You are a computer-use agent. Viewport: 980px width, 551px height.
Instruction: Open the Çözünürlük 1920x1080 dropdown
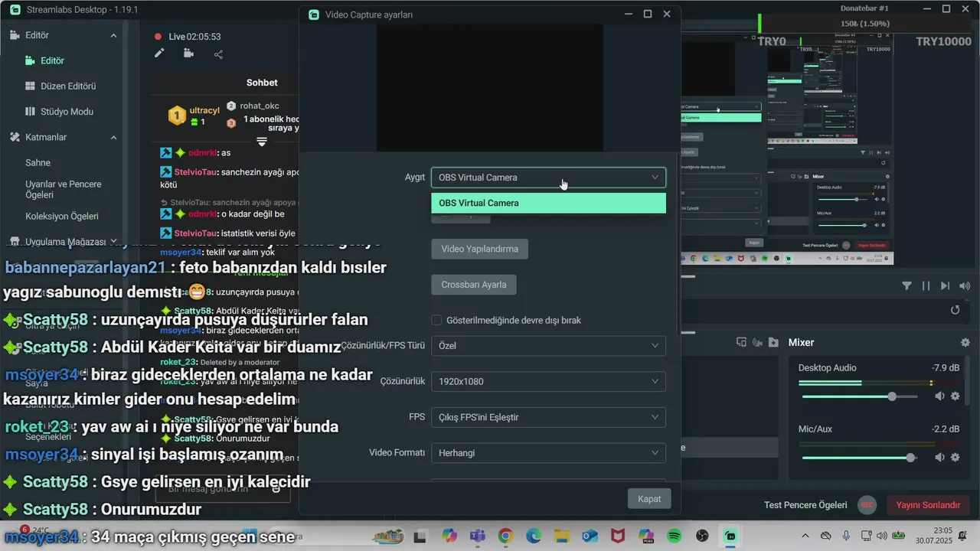(548, 381)
